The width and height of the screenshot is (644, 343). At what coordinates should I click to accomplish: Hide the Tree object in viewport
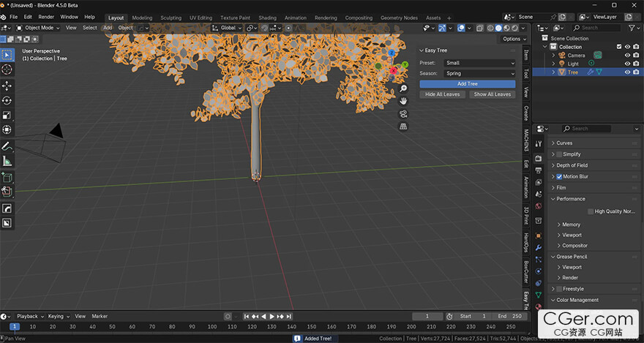coord(627,72)
